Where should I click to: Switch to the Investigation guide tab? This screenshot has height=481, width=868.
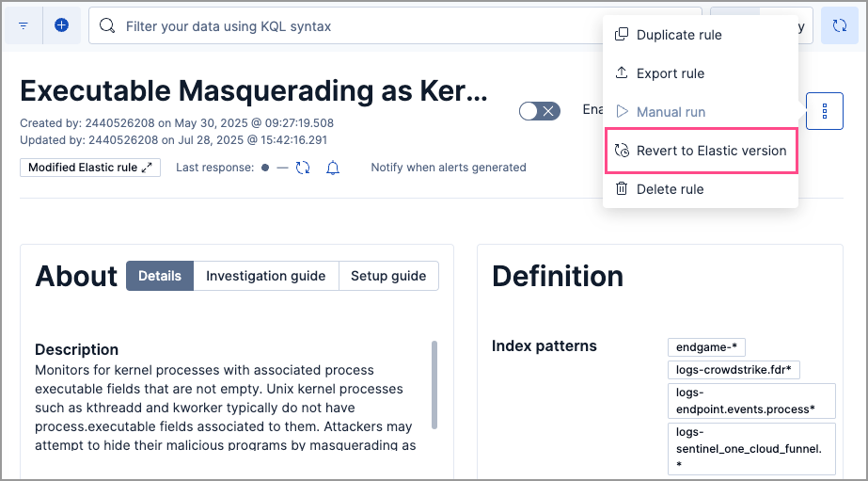pos(266,276)
